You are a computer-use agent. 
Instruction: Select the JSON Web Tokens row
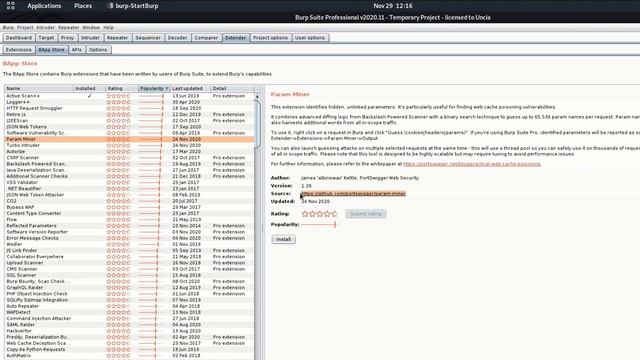[x=129, y=127]
